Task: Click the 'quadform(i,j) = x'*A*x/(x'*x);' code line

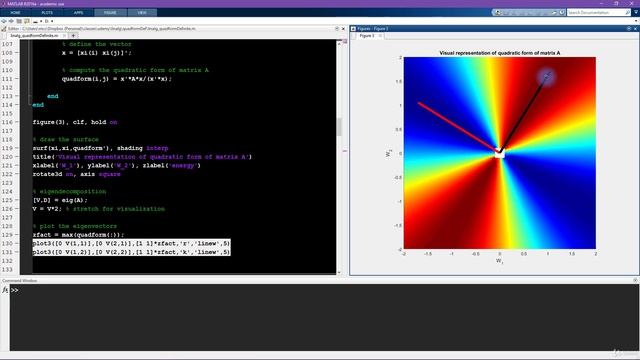Action: pyautogui.click(x=117, y=79)
